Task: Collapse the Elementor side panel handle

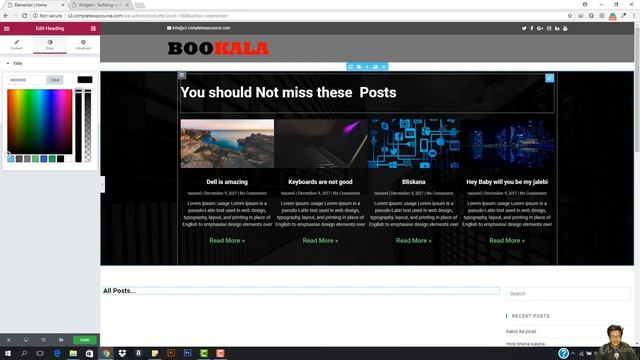Action: tap(102, 184)
